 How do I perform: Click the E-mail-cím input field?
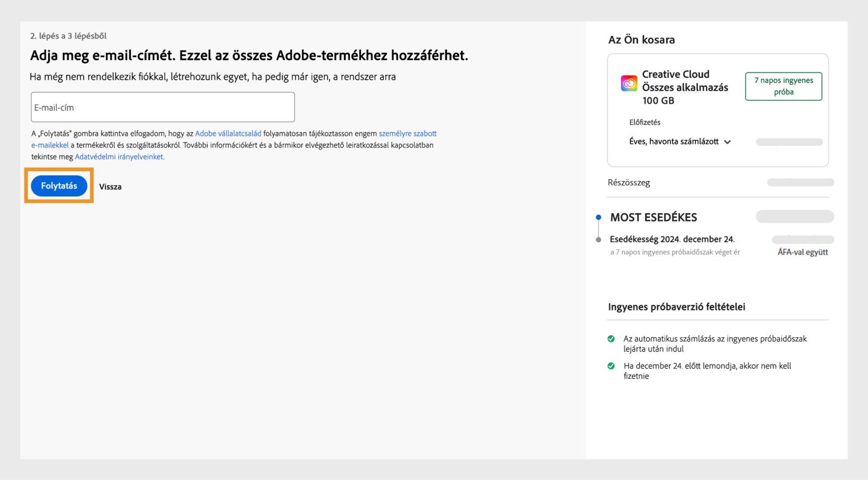tap(163, 107)
